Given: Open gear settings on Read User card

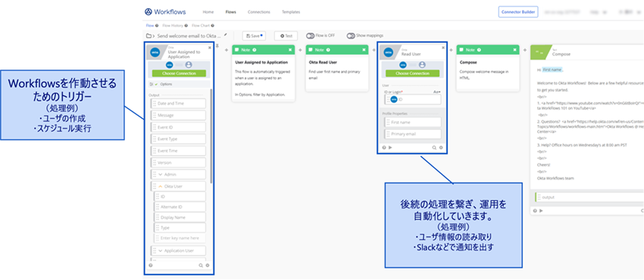Looking at the screenshot, I should click(x=441, y=147).
